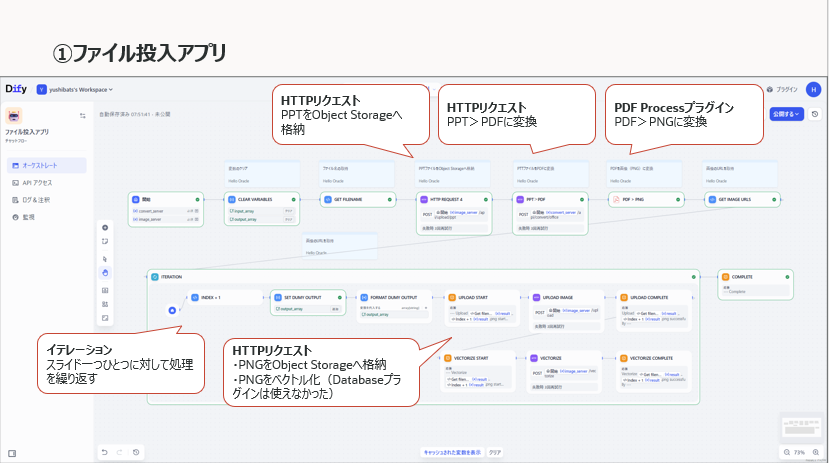Image resolution: width=829 pixels, height=463 pixels.
Task: Click the workflow minimap thumbnail
Action: coord(802,426)
